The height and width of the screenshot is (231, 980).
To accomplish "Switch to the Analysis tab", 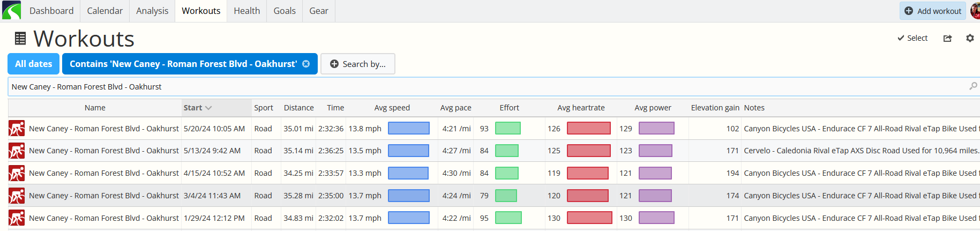I will (x=152, y=11).
